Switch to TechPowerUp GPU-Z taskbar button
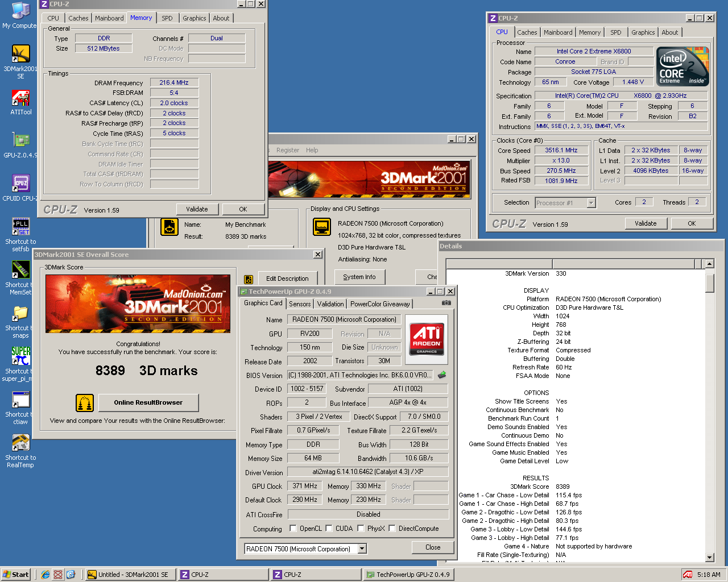 (x=408, y=575)
